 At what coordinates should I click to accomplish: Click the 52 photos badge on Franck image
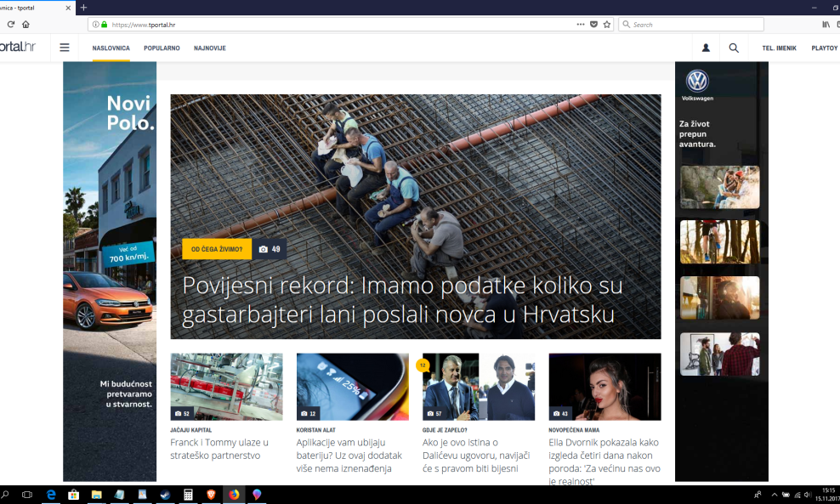pyautogui.click(x=182, y=413)
